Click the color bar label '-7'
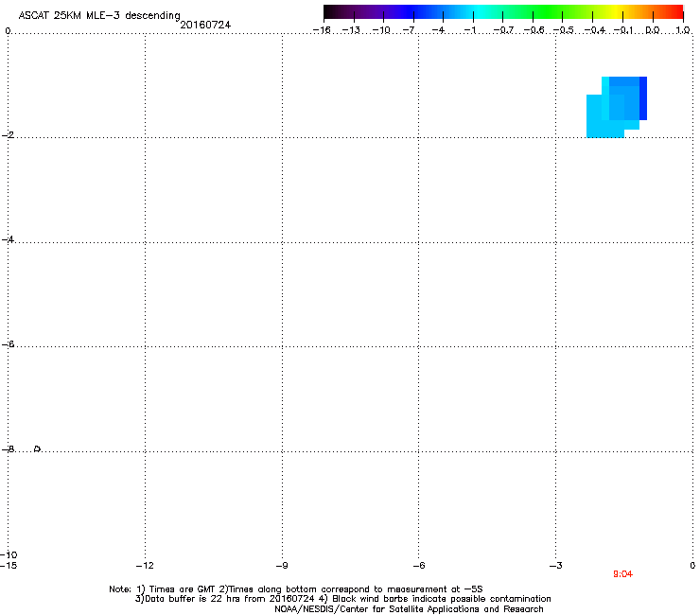The width and height of the screenshot is (700, 615). (x=410, y=30)
